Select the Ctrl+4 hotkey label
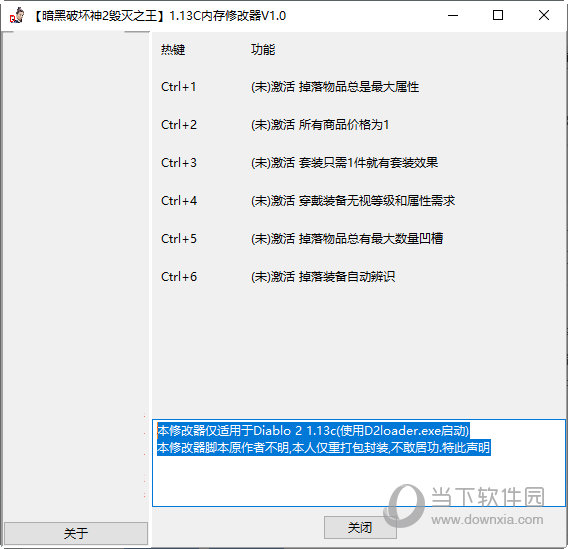The width and height of the screenshot is (568, 549). (x=179, y=201)
